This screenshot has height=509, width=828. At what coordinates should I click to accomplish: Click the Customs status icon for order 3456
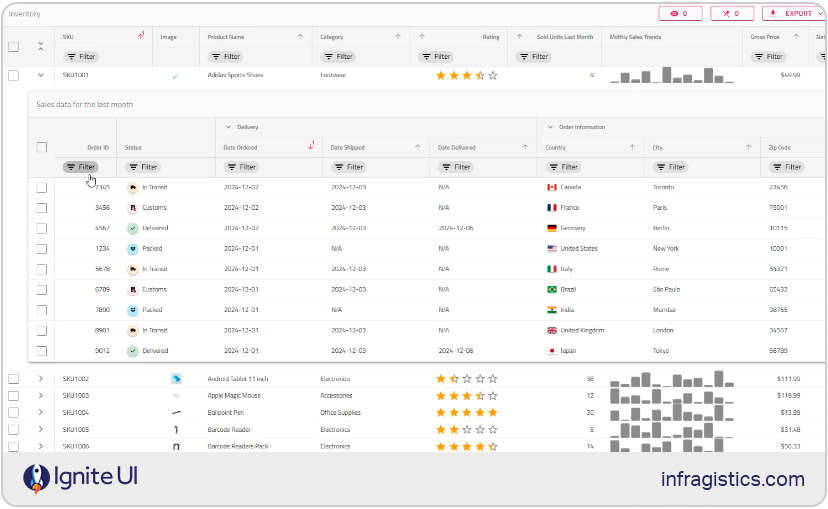click(x=132, y=208)
